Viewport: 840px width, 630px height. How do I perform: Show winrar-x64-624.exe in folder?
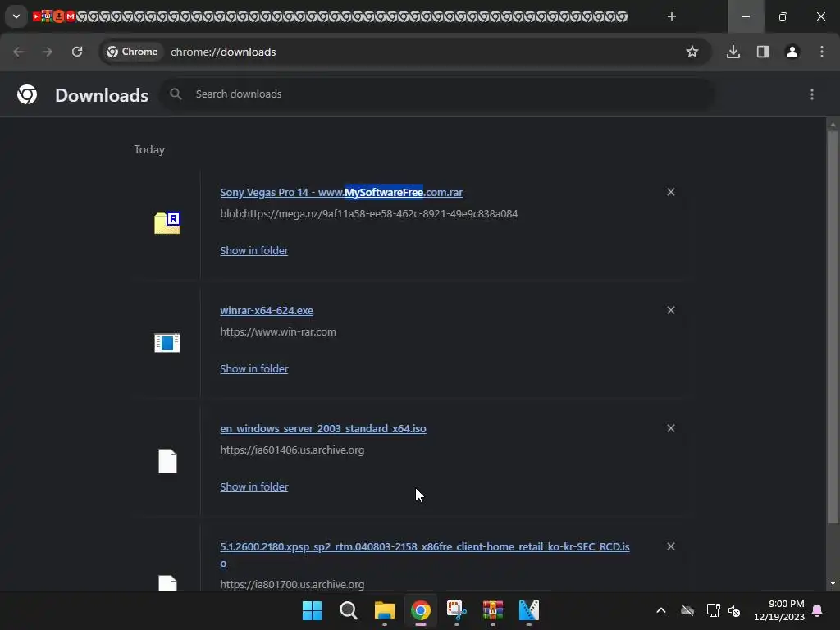254,368
